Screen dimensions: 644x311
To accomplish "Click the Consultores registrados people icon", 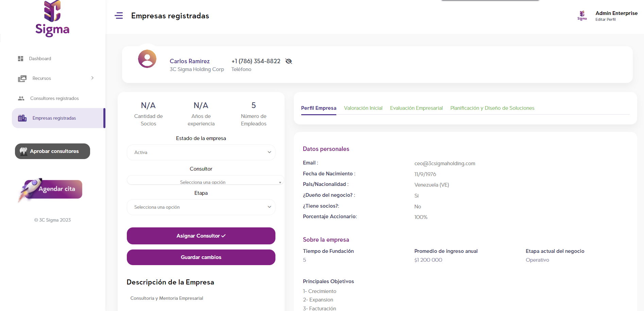I will pos(21,98).
